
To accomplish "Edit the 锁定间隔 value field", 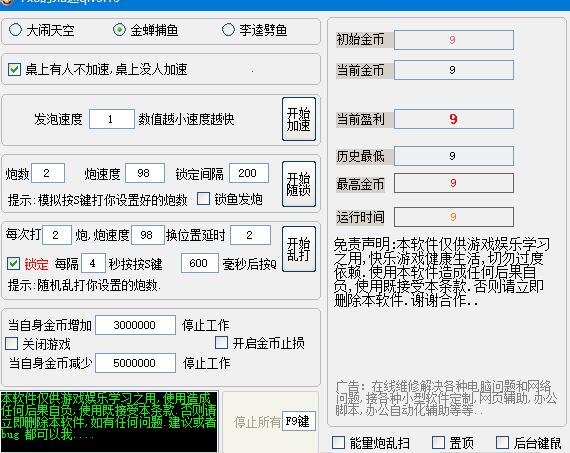I will click(x=249, y=173).
